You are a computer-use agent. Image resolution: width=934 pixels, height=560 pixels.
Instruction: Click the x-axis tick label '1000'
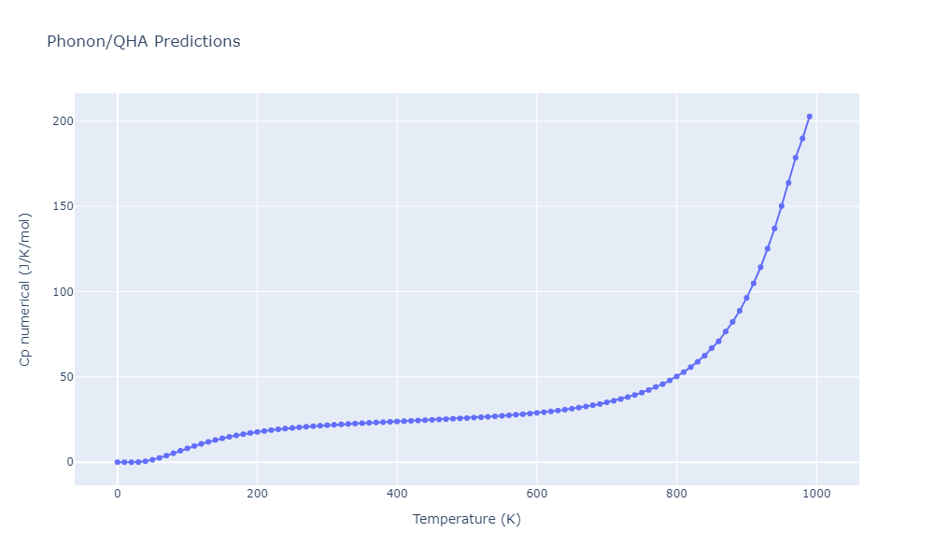point(816,493)
